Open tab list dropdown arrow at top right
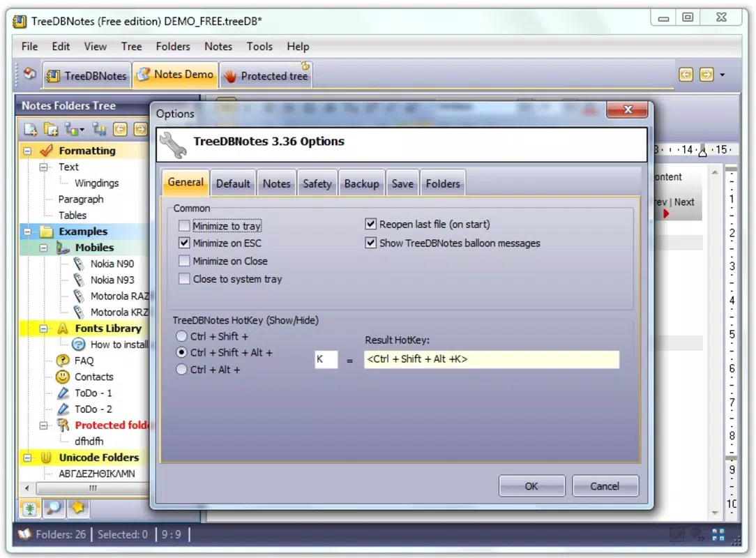 tap(723, 75)
